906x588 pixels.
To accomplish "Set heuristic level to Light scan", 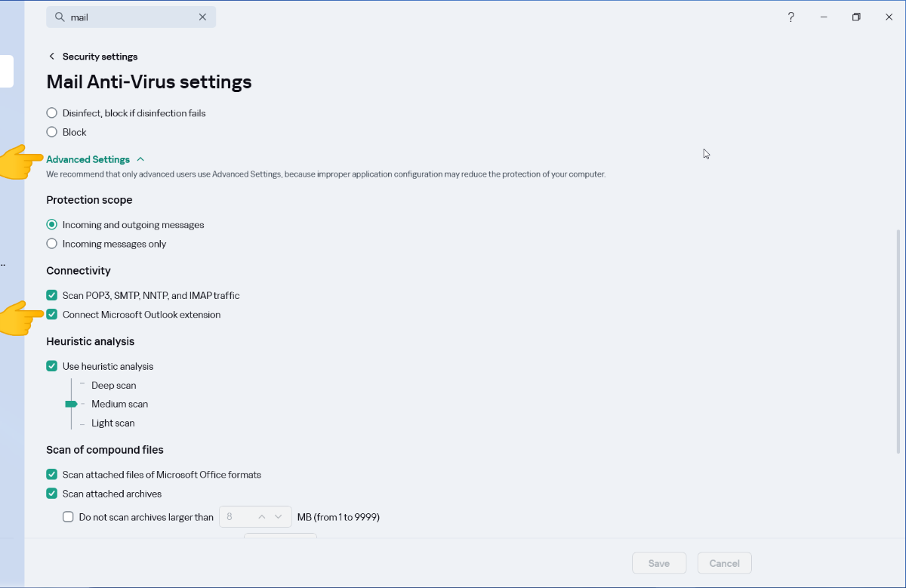I will (x=112, y=423).
